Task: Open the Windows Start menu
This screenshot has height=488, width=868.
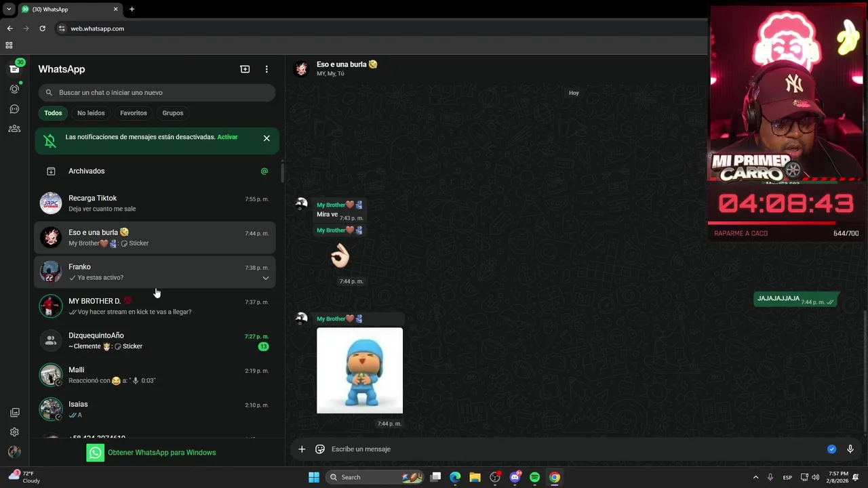Action: (x=314, y=477)
